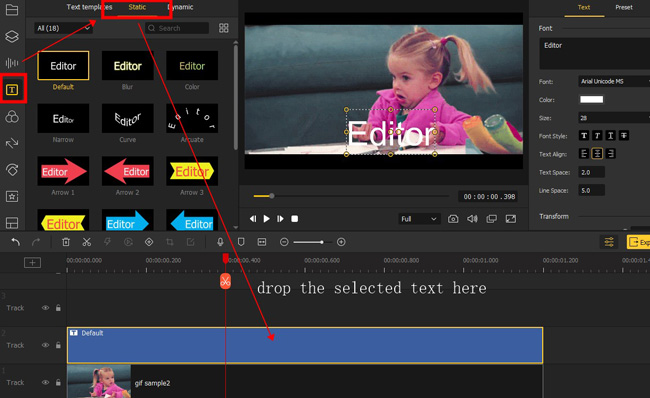Align text to the right
Viewport: 650px width, 398px height.
point(611,154)
